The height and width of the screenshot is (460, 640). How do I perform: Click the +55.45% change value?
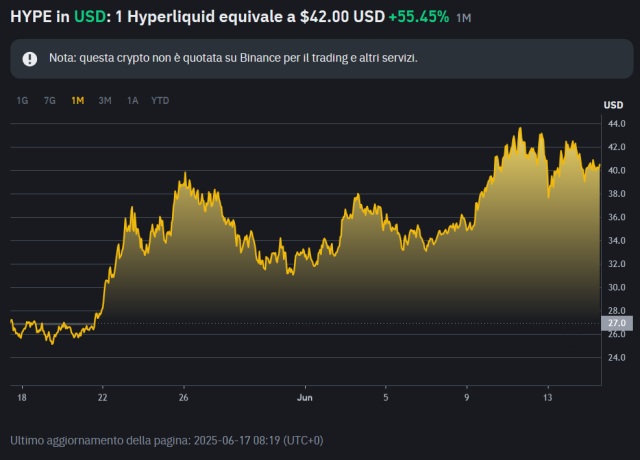[x=419, y=17]
